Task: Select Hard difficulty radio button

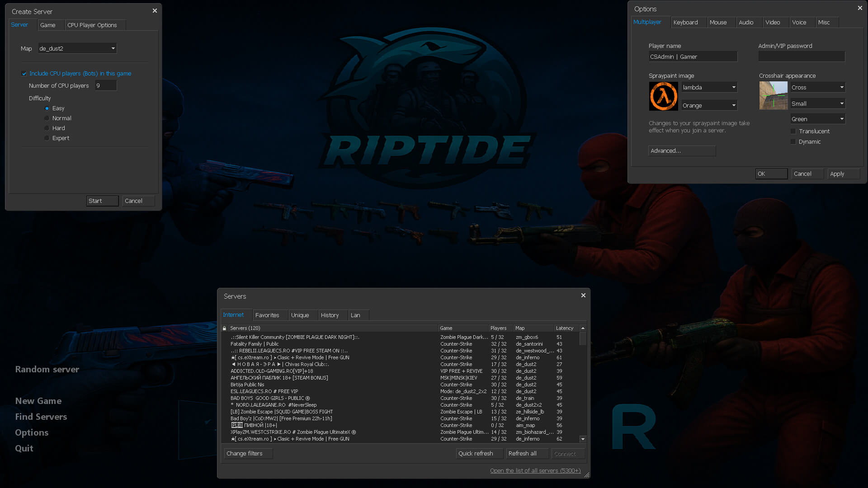Action: coord(47,128)
